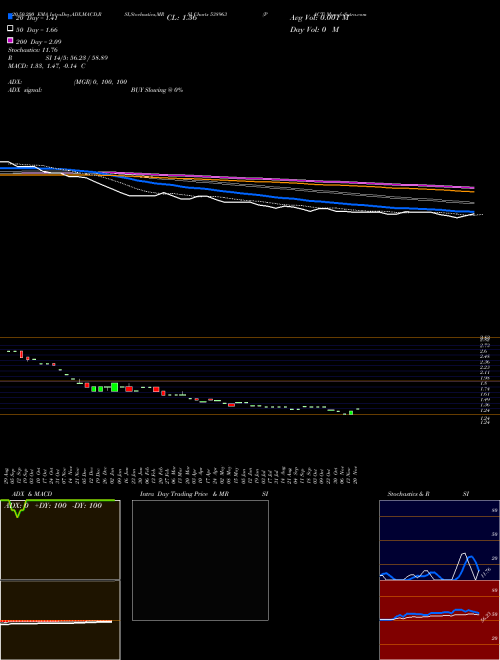Click the RSI chart on red background

[x=439, y=620]
